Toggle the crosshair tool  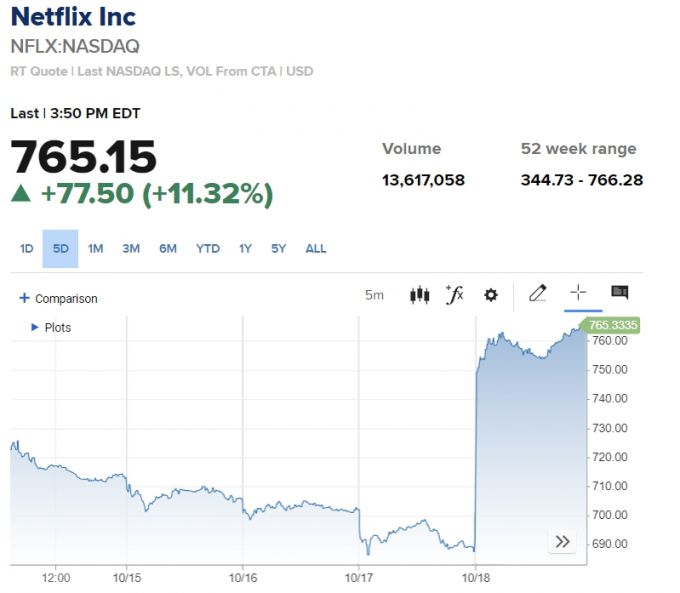(578, 293)
